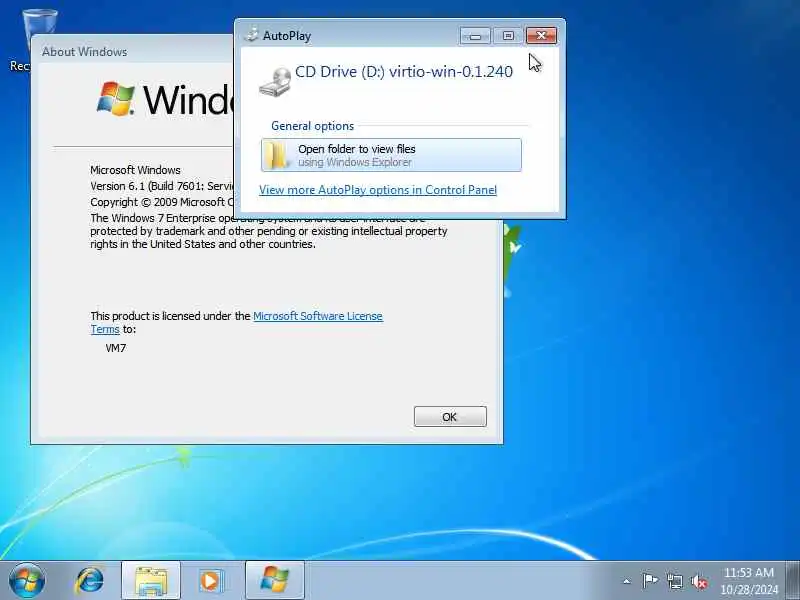
Task: Click the 'Copyright © 2009 Microsoft' line
Action: pos(161,202)
